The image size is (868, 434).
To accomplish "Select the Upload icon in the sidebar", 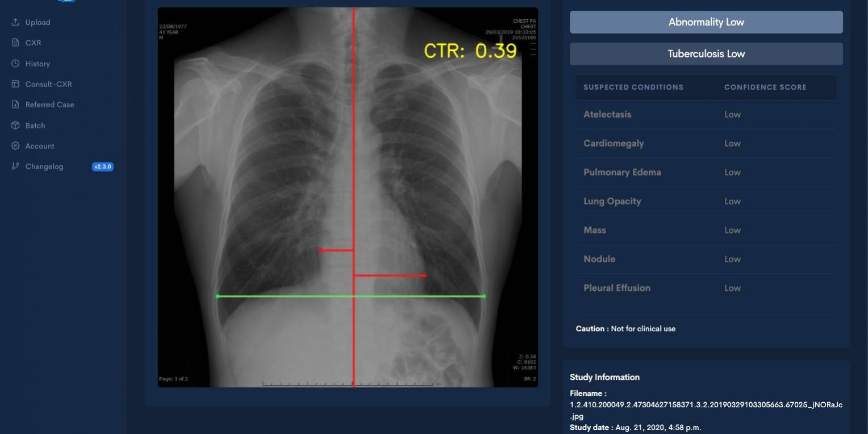I will pos(14,22).
